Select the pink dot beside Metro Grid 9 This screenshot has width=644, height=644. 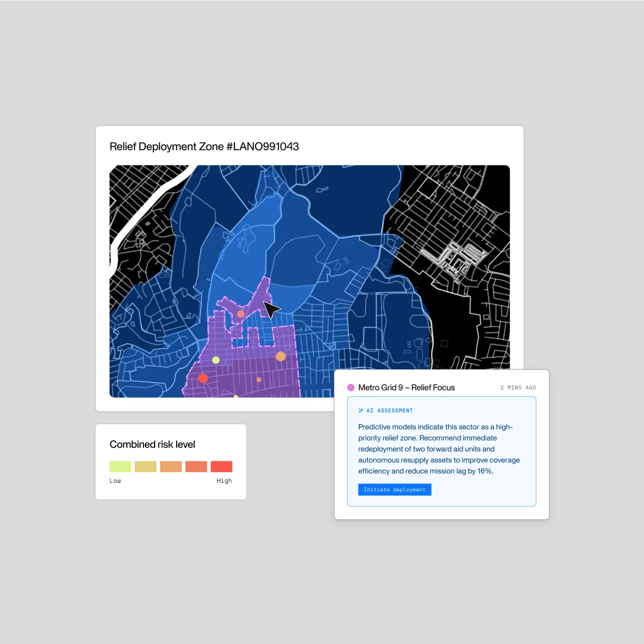click(x=351, y=387)
